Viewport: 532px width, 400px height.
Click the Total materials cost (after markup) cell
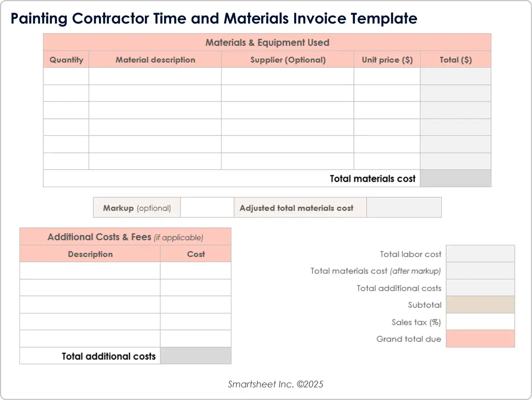480,271
